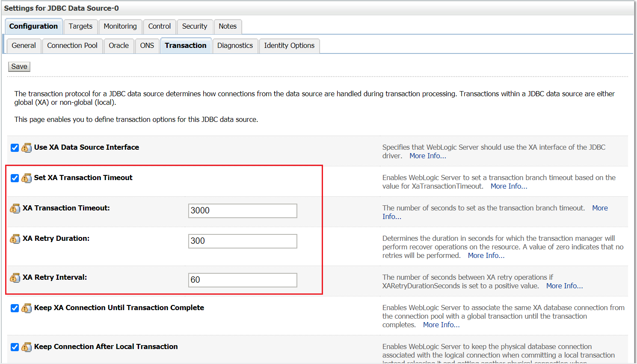Switch to the Connection Pool sub-tab
The image size is (637, 364).
[72, 46]
